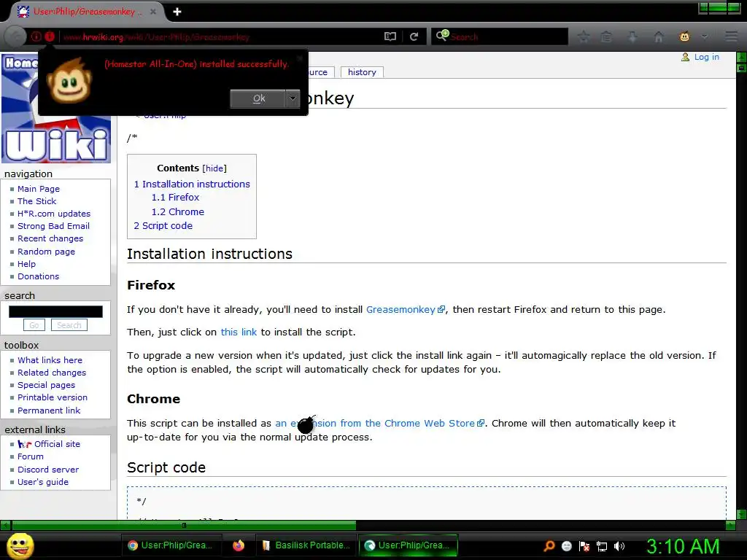Click the wiki search input field
The image size is (747, 560).
[x=55, y=311]
